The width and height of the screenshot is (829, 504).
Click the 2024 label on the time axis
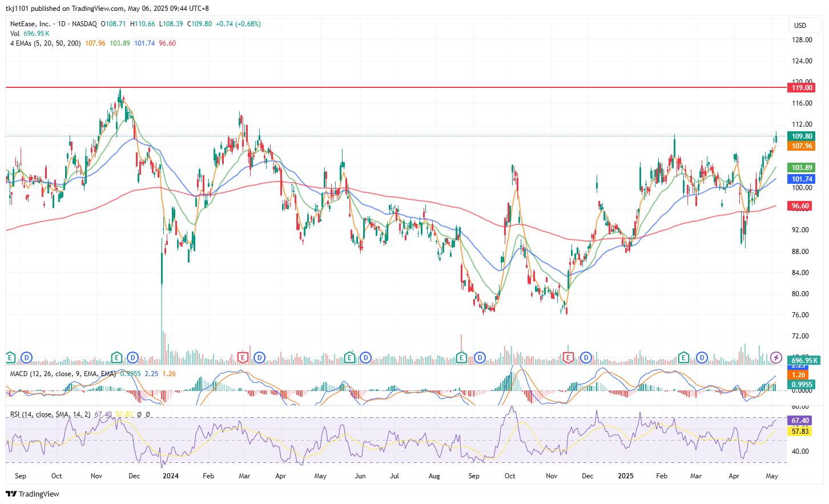(170, 476)
